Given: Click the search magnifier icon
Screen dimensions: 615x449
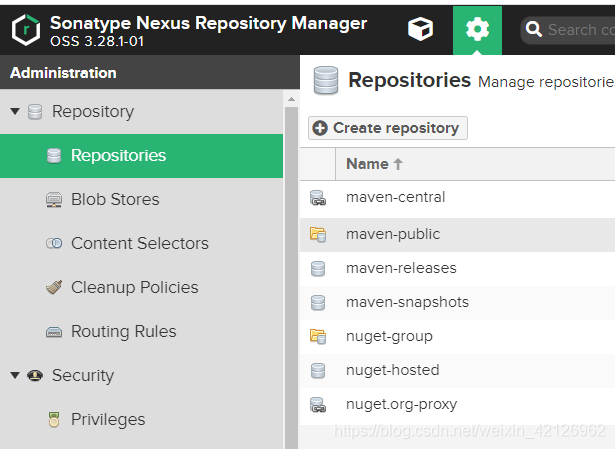Looking at the screenshot, I should point(533,29).
